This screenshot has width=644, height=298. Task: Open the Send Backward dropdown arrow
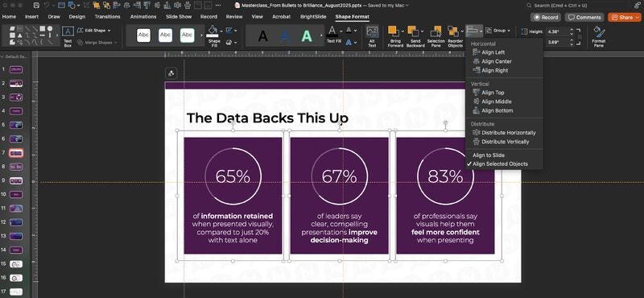(x=422, y=31)
